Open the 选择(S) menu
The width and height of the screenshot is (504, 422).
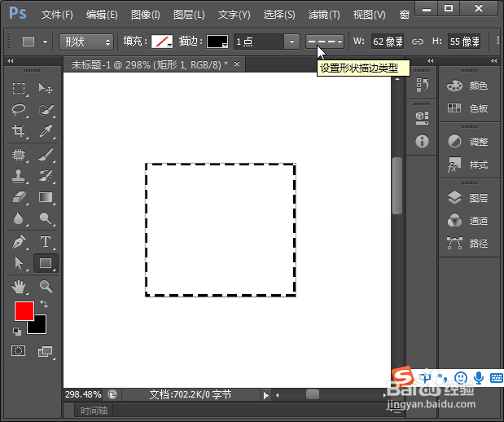(x=279, y=15)
